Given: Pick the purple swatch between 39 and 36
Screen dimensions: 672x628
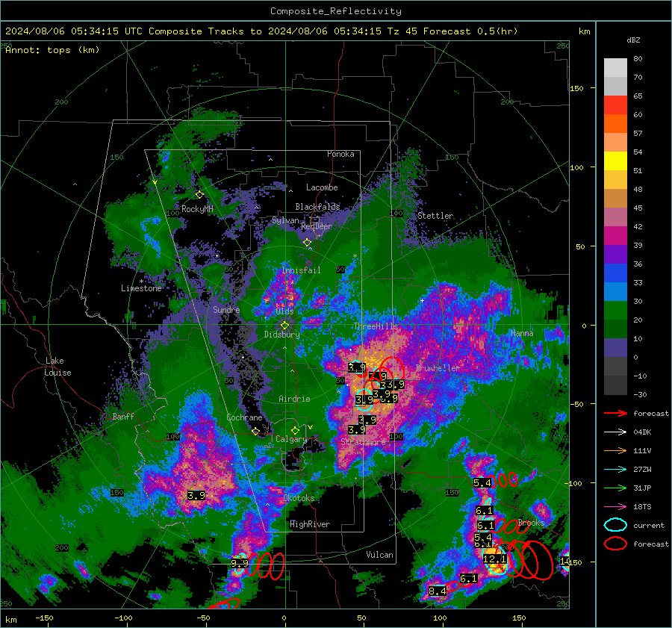Looking at the screenshot, I should coord(615,255).
